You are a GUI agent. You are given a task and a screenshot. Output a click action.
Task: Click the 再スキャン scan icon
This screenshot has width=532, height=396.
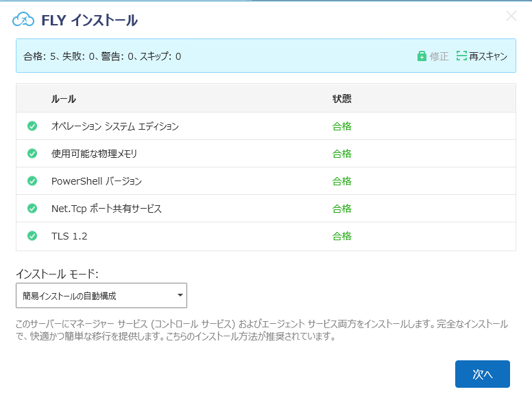[461, 56]
